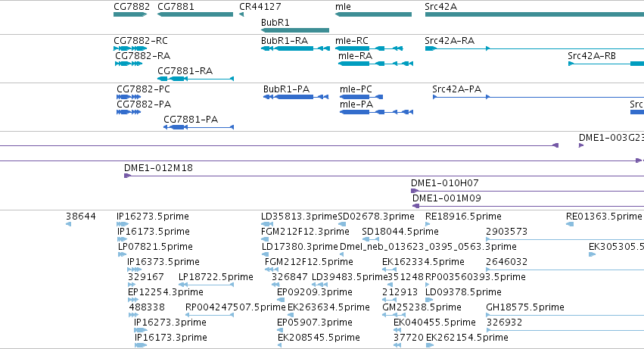The width and height of the screenshot is (644, 349).
Task: Open the Src42A-RA transcript label
Action: (450, 41)
